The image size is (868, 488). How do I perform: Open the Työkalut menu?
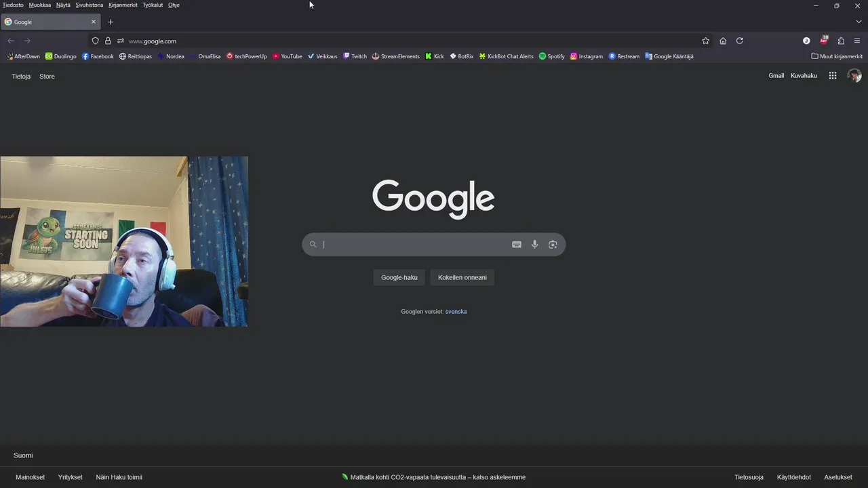click(x=153, y=5)
